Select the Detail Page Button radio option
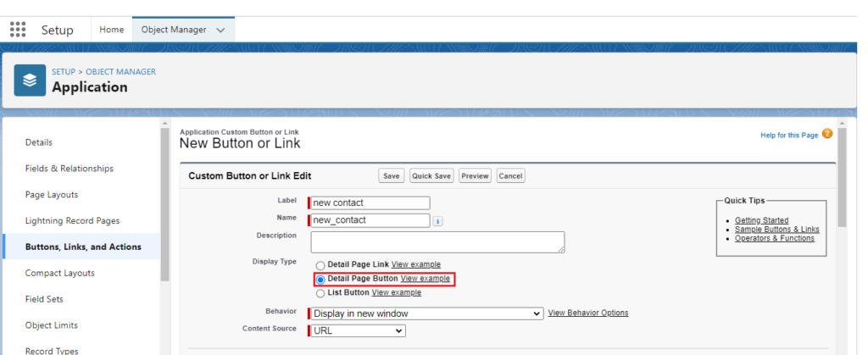The width and height of the screenshot is (868, 355). point(320,279)
